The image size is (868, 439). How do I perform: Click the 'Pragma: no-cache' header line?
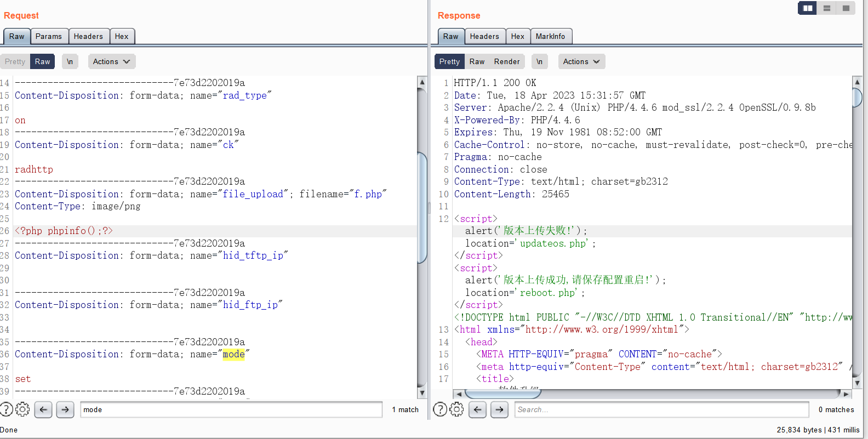pos(498,157)
